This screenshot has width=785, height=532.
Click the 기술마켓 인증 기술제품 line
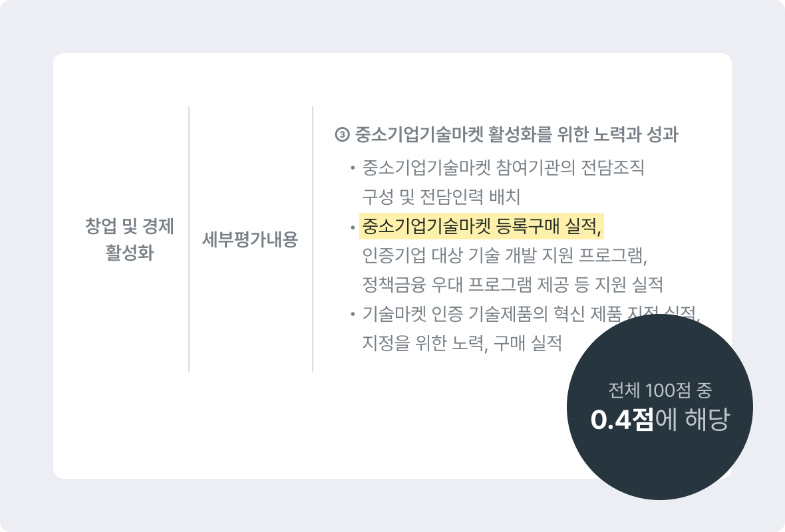point(531,314)
